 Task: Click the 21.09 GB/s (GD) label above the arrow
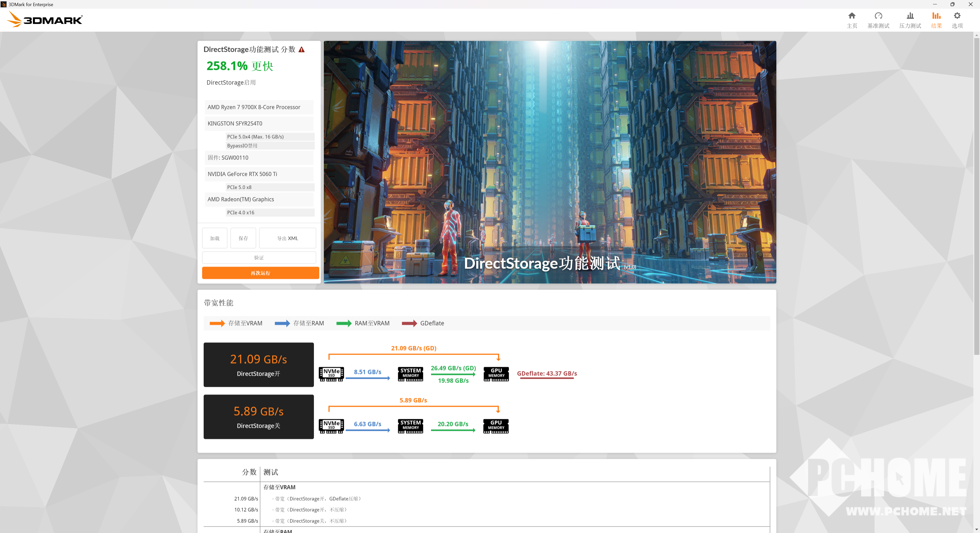pos(413,348)
